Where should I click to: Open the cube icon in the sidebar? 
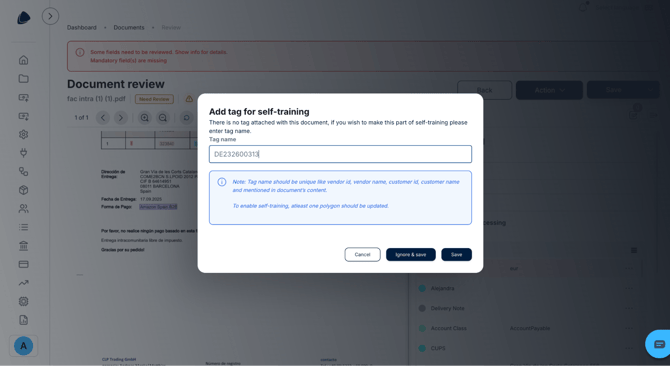24,190
